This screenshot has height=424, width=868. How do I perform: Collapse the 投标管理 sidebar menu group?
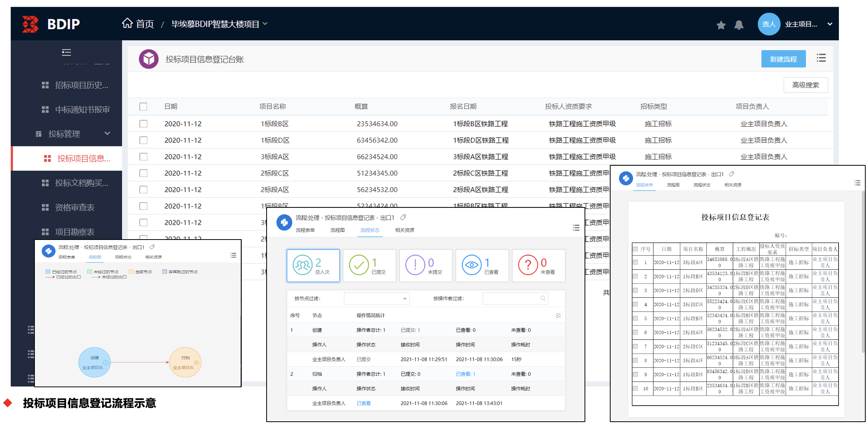107,134
